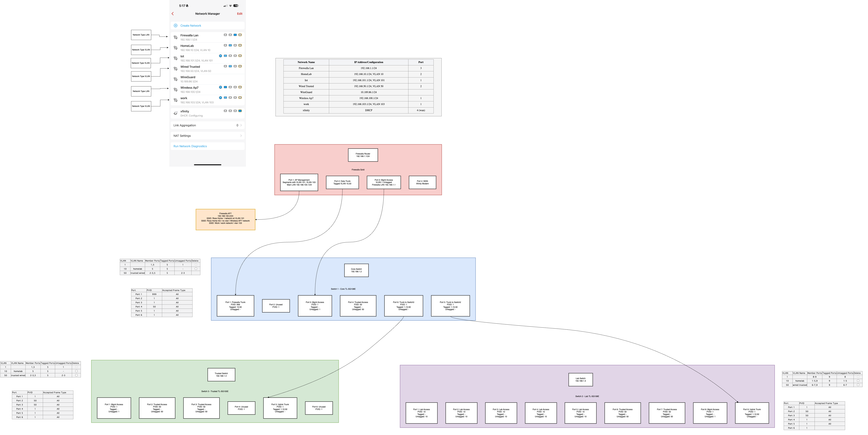Click the Wireless Ap7 Wi-Fi indicator icon
The image size is (868, 435).
[x=220, y=87]
